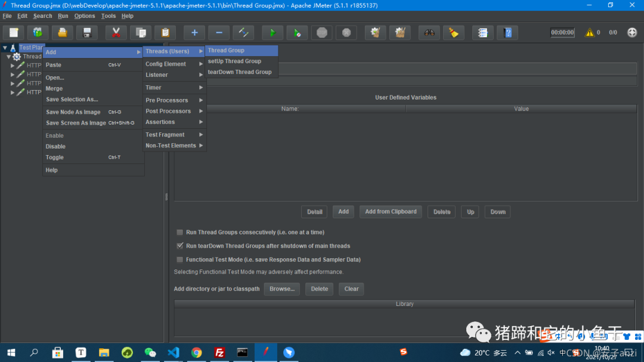Open the Options menu in menu bar
The width and height of the screenshot is (644, 362).
(85, 16)
